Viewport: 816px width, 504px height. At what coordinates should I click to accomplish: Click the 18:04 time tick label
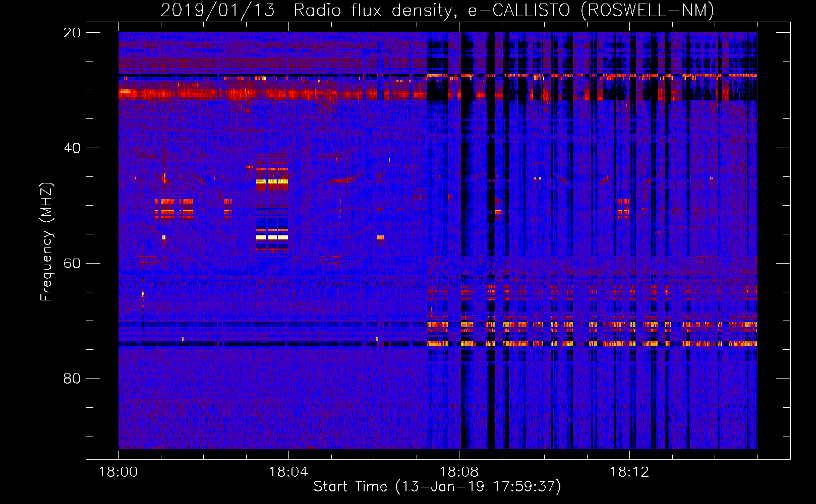tap(288, 472)
